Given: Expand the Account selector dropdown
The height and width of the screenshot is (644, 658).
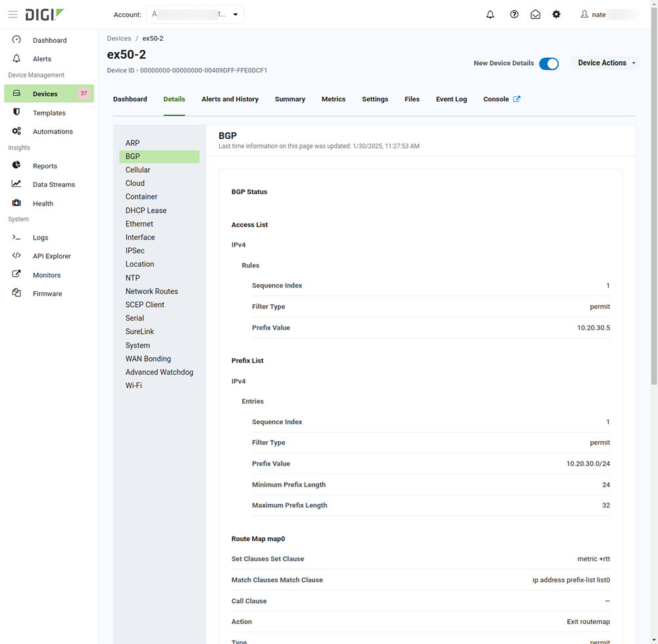Looking at the screenshot, I should tap(235, 14).
